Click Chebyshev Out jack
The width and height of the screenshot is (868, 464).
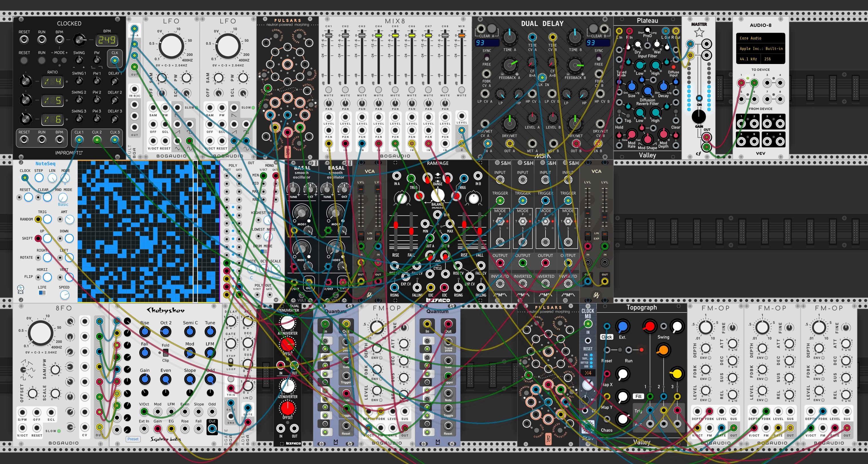click(212, 429)
